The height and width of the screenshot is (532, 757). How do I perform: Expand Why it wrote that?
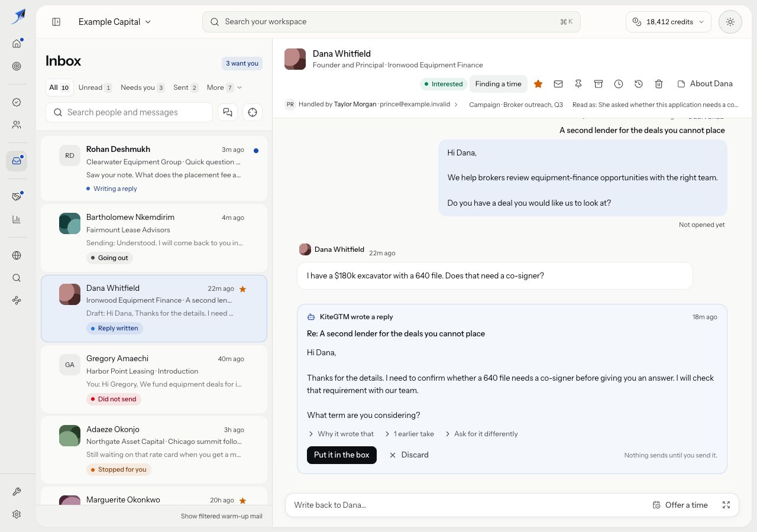tap(341, 434)
